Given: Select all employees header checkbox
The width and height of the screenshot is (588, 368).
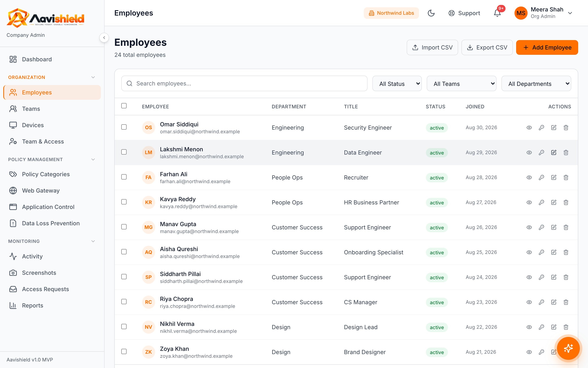Looking at the screenshot, I should (x=124, y=106).
